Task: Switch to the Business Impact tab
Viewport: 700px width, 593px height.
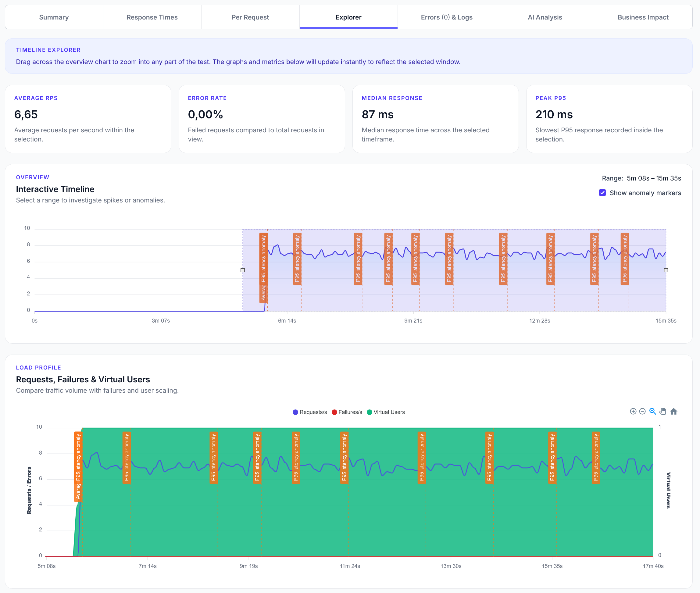Action: point(642,17)
